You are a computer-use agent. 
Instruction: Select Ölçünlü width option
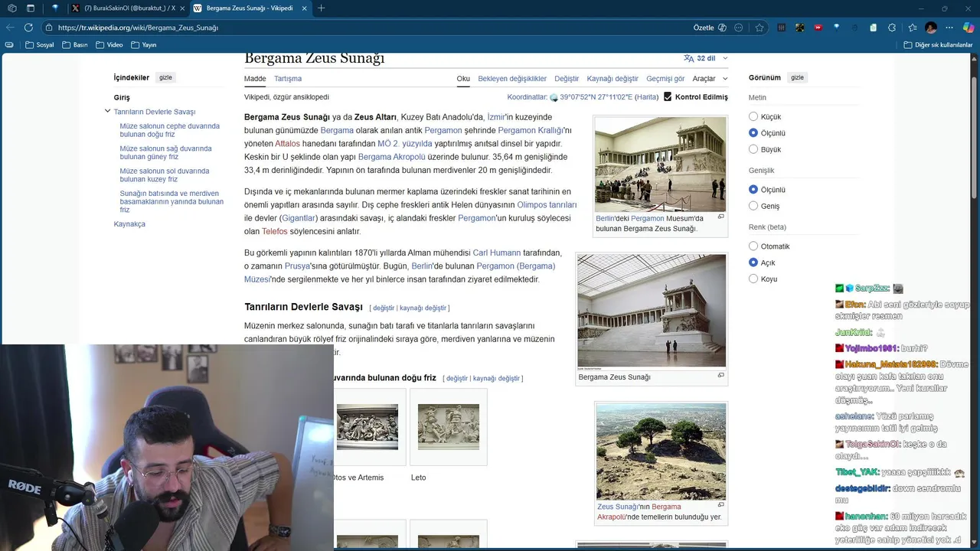click(x=753, y=190)
